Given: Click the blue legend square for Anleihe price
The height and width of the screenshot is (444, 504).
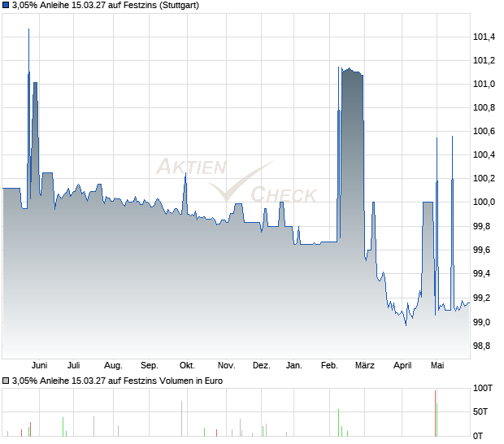Looking at the screenshot, I should [x=6, y=6].
